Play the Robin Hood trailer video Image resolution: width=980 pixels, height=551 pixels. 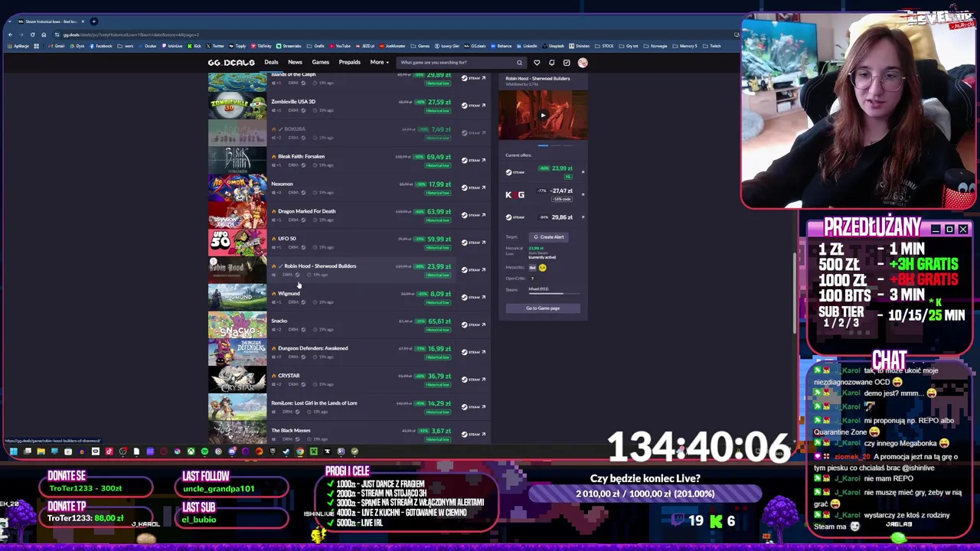(x=543, y=116)
